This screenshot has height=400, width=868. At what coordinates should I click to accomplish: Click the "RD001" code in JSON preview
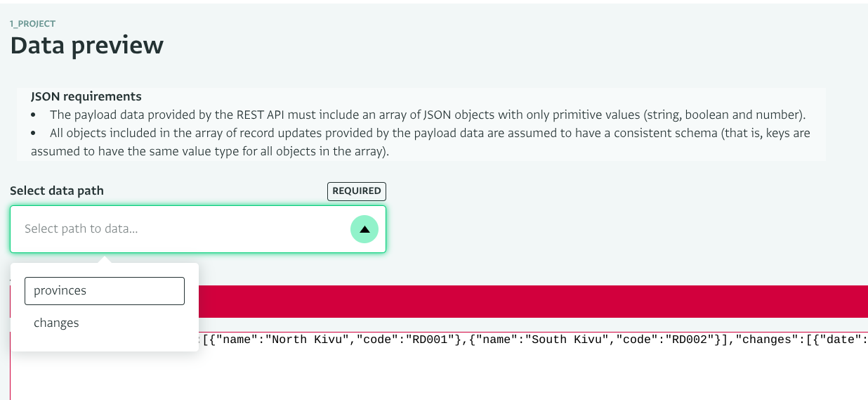click(x=424, y=340)
